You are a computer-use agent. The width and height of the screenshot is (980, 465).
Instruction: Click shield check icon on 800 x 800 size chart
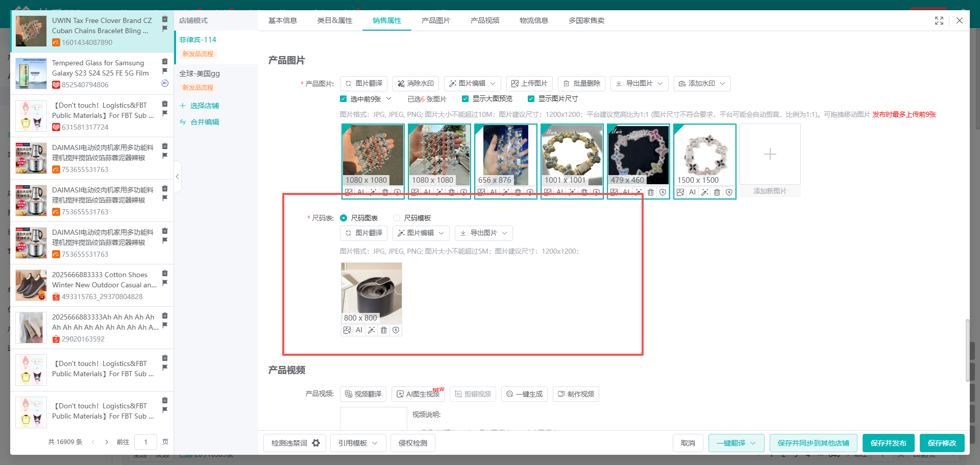click(x=396, y=330)
